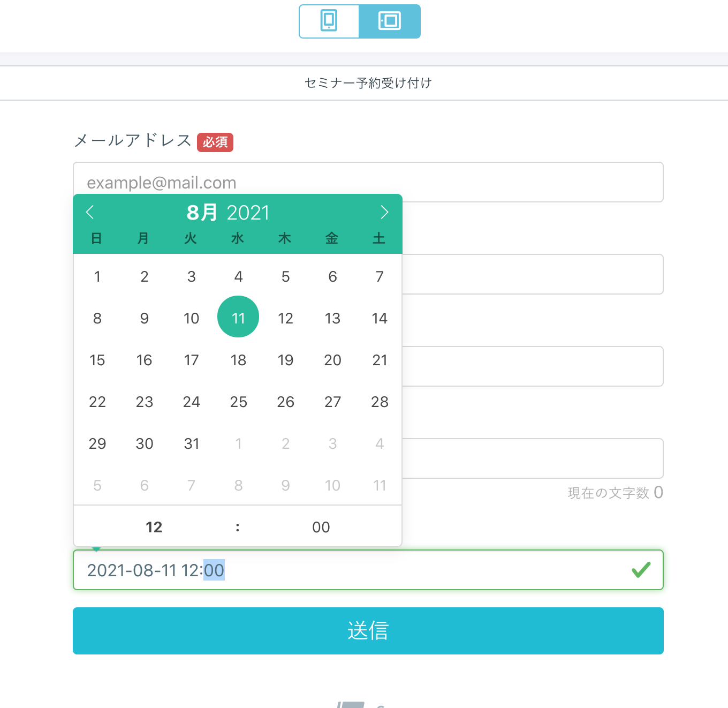Select the grayed-out September 1 date
The image size is (728, 708).
[238, 443]
